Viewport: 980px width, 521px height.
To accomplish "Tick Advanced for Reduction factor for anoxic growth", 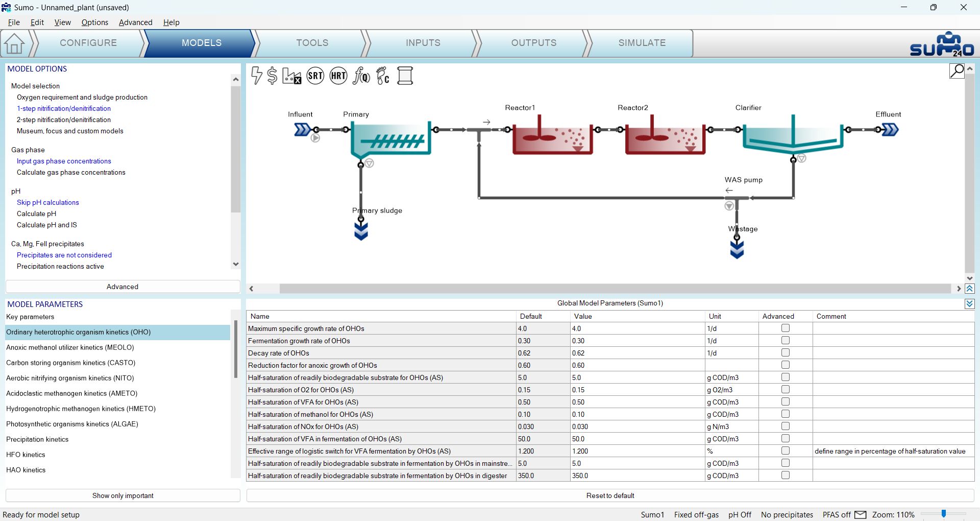I will coord(786,365).
